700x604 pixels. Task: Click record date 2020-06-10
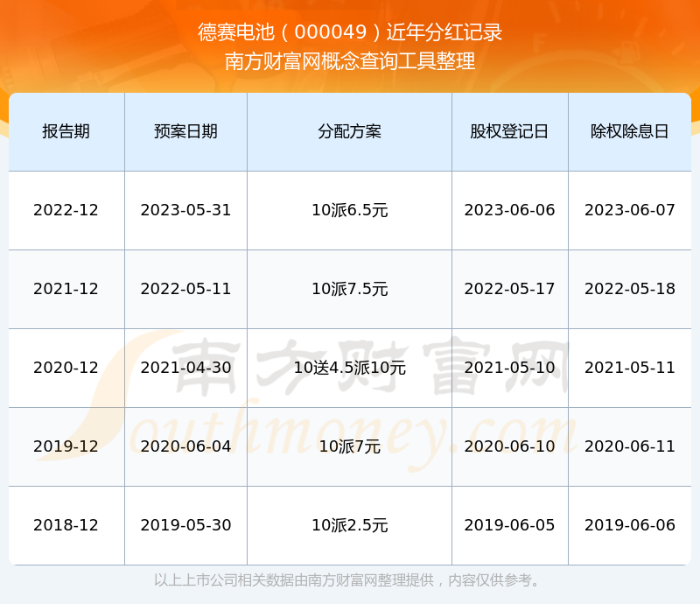coord(509,446)
